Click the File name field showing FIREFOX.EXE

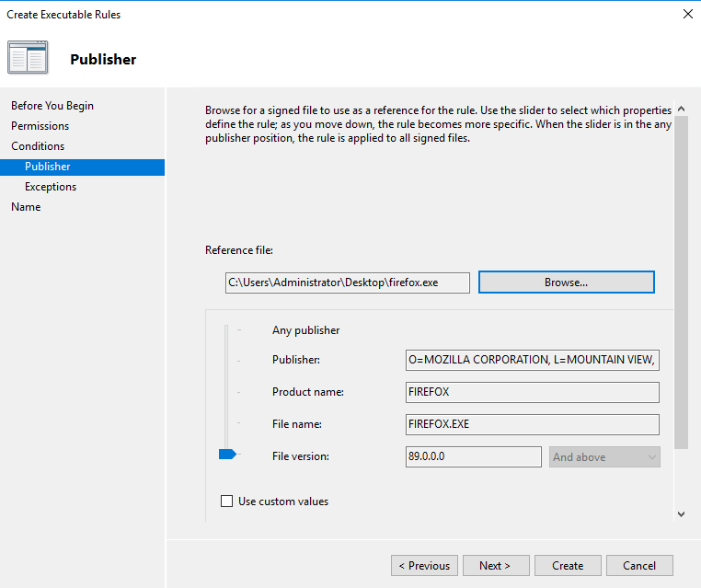(532, 424)
